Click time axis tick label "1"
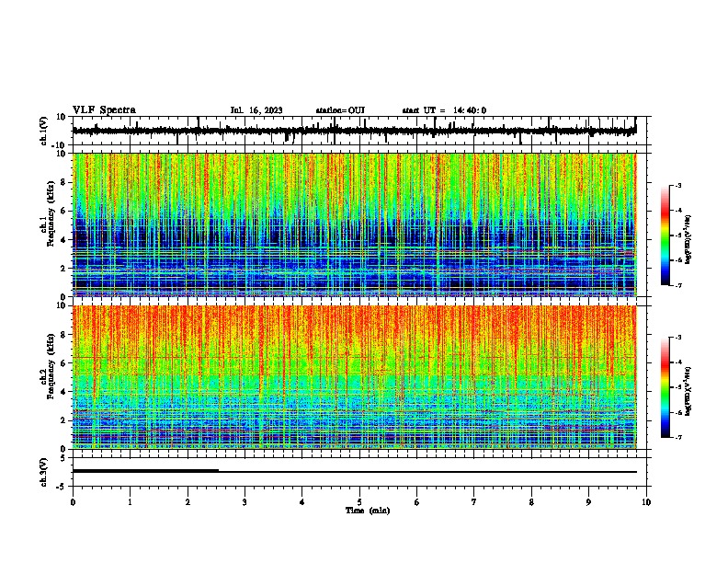The height and width of the screenshot is (563, 728). coord(130,502)
